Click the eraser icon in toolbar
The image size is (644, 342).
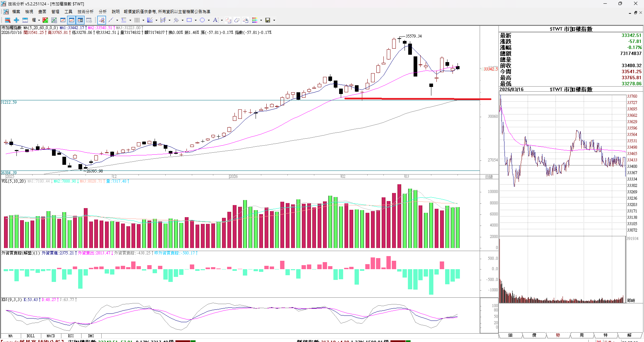(x=237, y=20)
